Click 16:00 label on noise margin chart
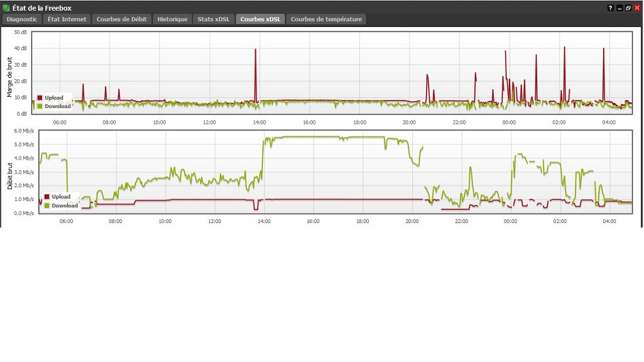This screenshot has height=362, width=644. point(309,123)
